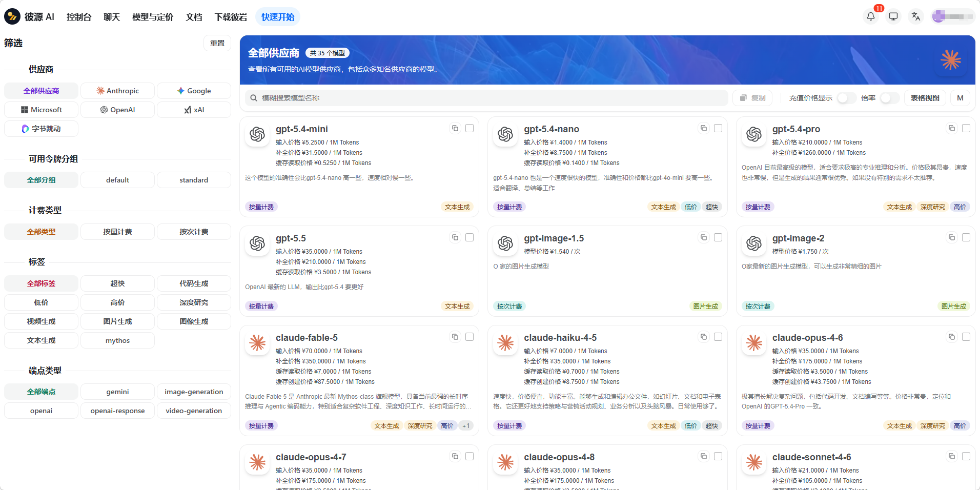The width and height of the screenshot is (980, 490).
Task: Open the M unit selector button
Action: (x=960, y=98)
